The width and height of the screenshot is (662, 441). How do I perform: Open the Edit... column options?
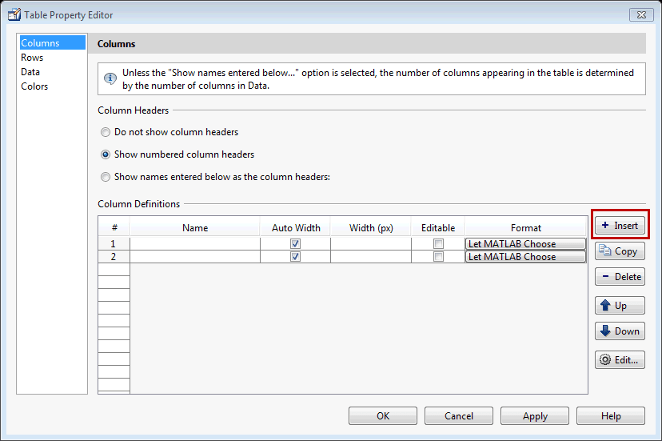620,360
